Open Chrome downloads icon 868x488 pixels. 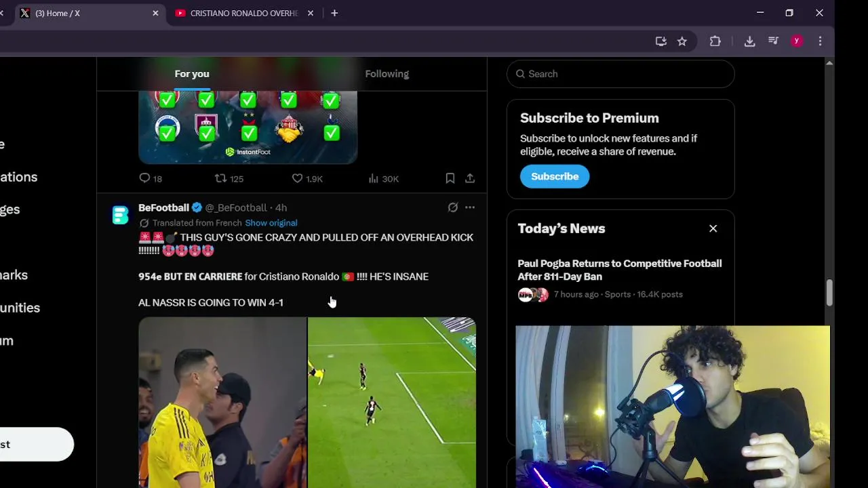click(749, 41)
